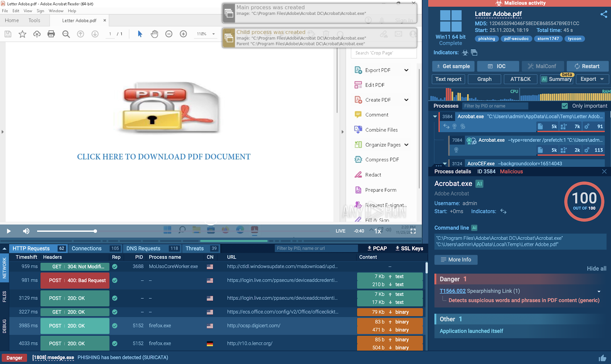Expand Create PDF options chevron
The width and height of the screenshot is (611, 364).
pyautogui.click(x=406, y=100)
